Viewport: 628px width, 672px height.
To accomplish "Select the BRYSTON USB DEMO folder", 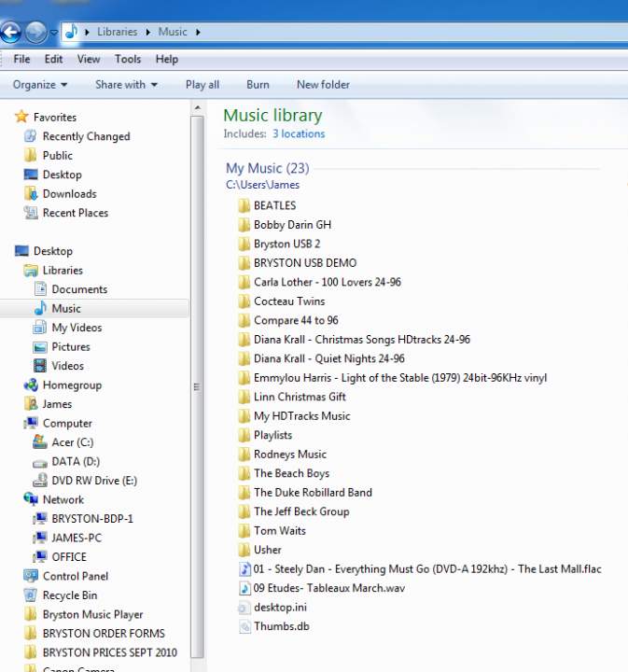I will pyautogui.click(x=305, y=262).
